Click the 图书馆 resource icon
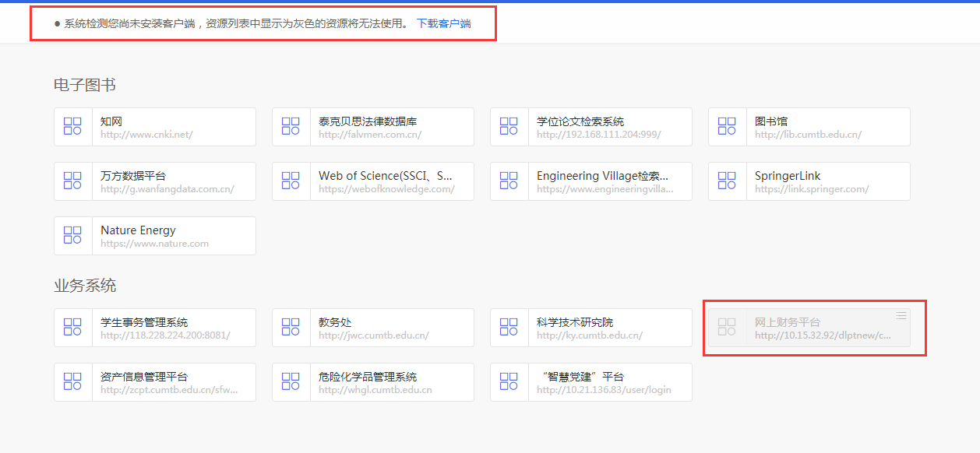980x453 pixels. pos(727,127)
